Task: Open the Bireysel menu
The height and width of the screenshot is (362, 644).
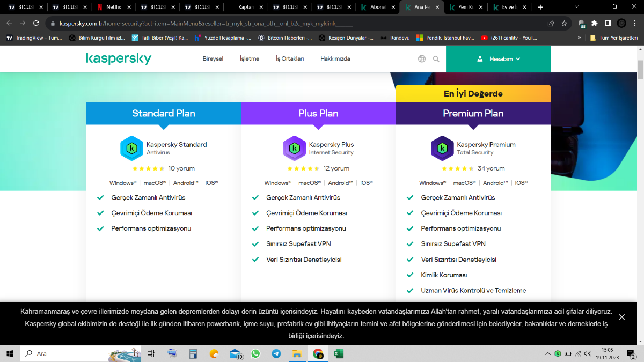Action: point(213,59)
